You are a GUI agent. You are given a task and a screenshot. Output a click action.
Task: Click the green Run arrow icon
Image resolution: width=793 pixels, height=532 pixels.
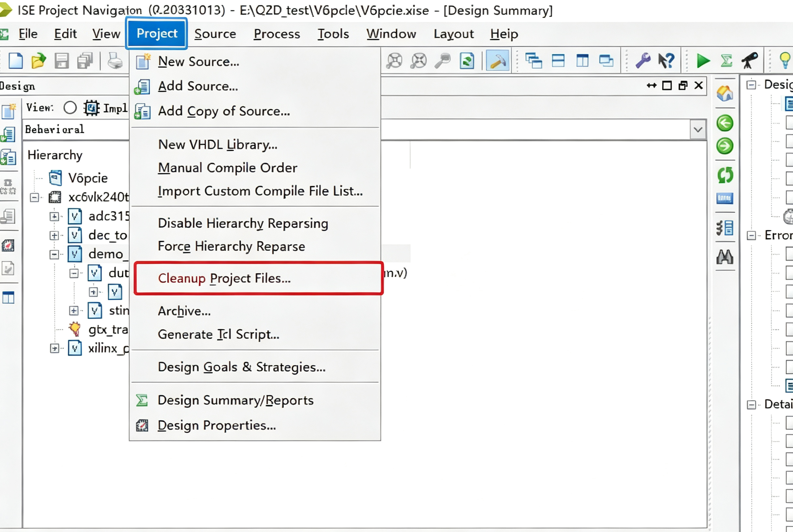[x=703, y=61]
